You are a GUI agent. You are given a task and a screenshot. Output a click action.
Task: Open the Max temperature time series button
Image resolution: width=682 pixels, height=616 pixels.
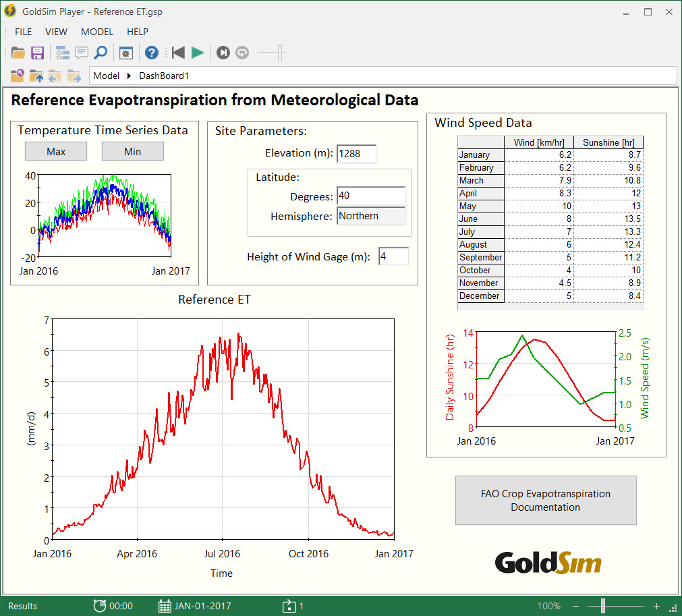pos(56,151)
